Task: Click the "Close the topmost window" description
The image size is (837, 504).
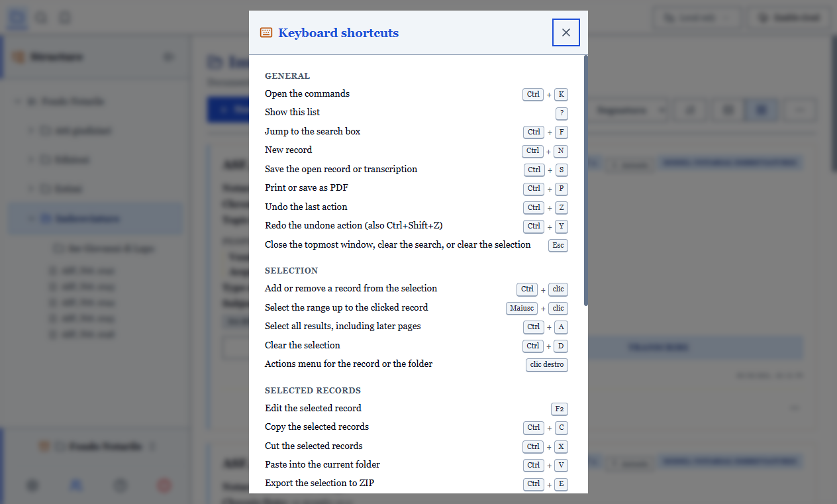Action: point(398,244)
